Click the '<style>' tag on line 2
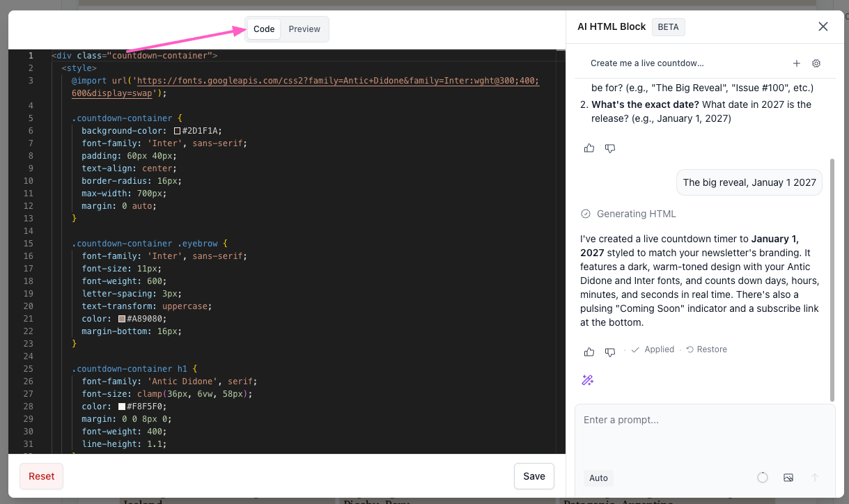This screenshot has height=504, width=849. click(x=79, y=68)
